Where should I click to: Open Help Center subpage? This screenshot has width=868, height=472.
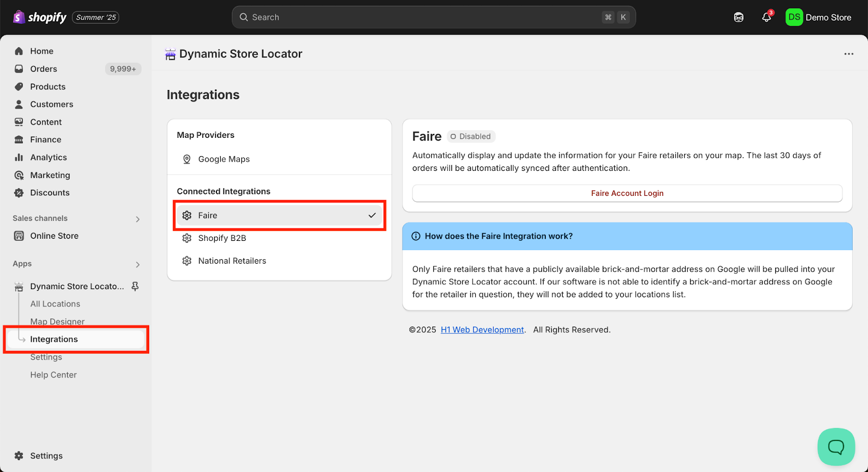tap(54, 375)
